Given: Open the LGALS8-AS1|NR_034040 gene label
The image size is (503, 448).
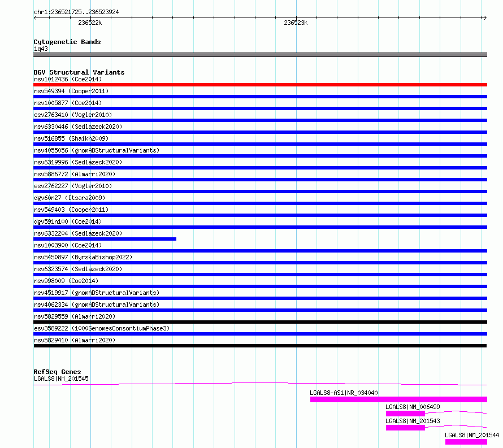Looking at the screenshot, I should tap(344, 393).
